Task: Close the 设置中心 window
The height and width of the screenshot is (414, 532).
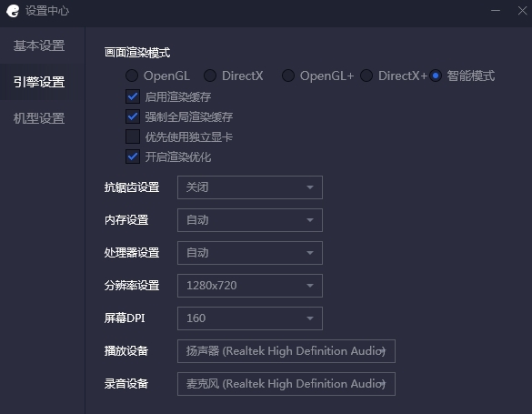Action: 522,11
